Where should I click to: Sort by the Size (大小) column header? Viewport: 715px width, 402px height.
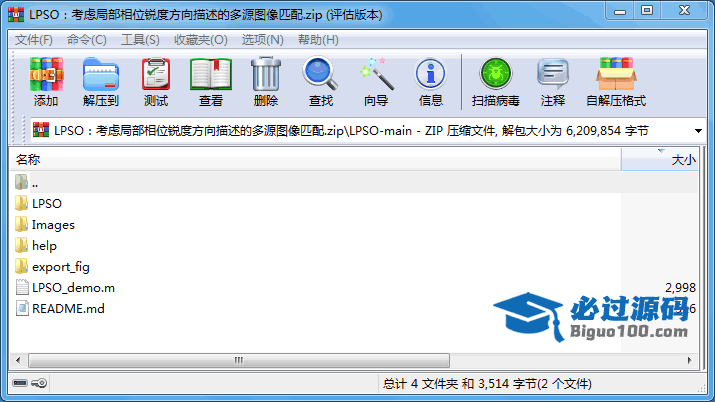point(659,160)
